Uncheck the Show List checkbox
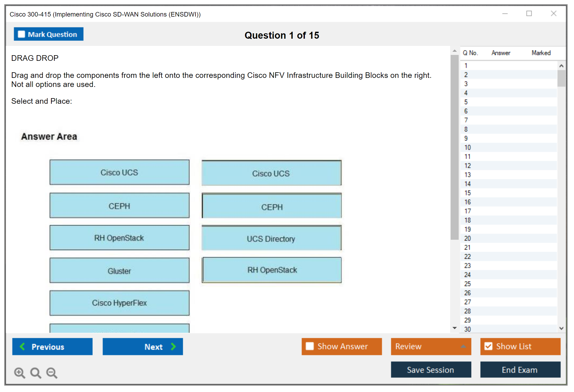The width and height of the screenshot is (574, 392). [x=488, y=346]
